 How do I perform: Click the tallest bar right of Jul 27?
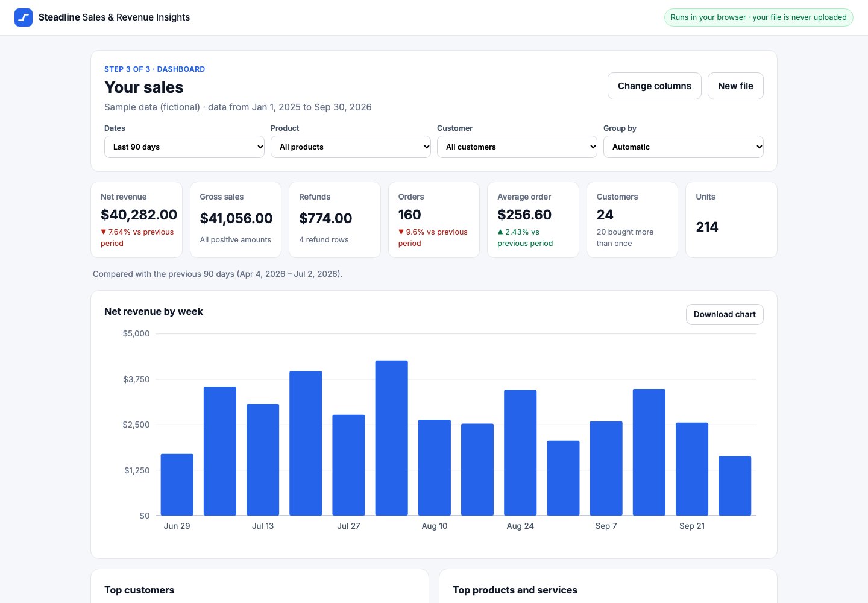(x=392, y=438)
